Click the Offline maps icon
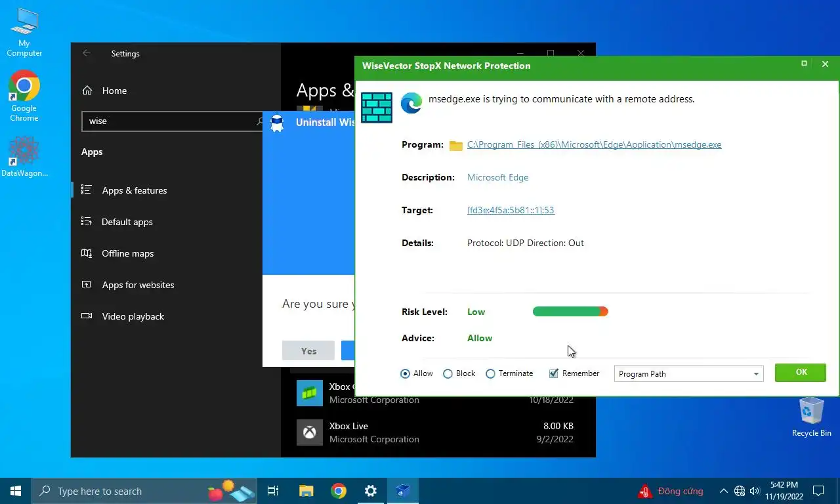The image size is (840, 504). (86, 253)
